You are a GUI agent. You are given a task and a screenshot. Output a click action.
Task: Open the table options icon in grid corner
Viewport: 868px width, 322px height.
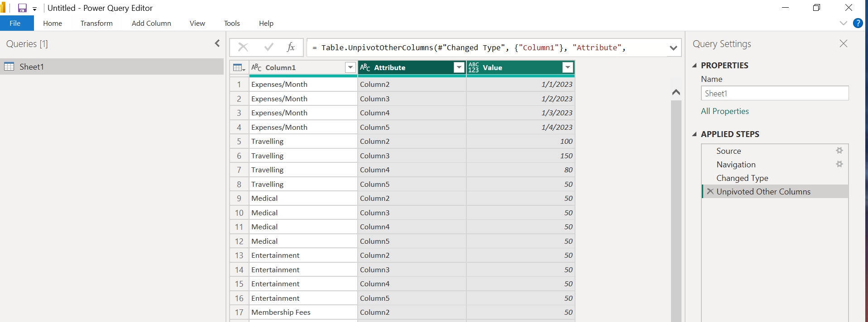pyautogui.click(x=239, y=67)
